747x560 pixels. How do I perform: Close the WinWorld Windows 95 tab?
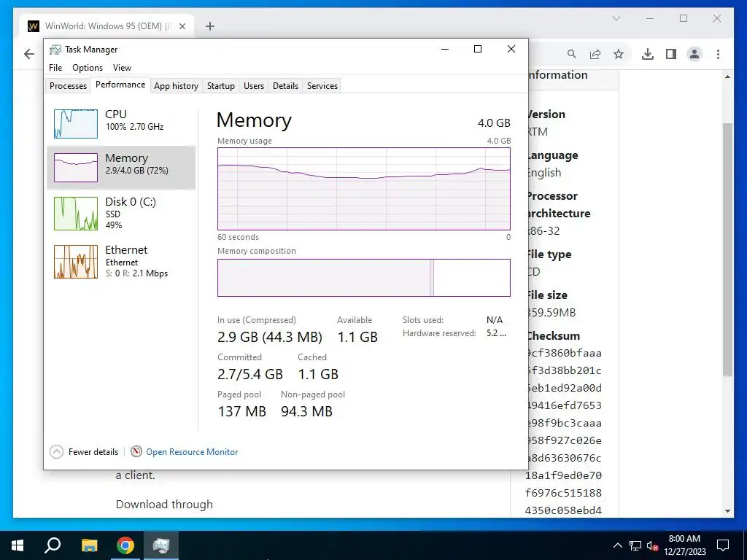click(182, 26)
